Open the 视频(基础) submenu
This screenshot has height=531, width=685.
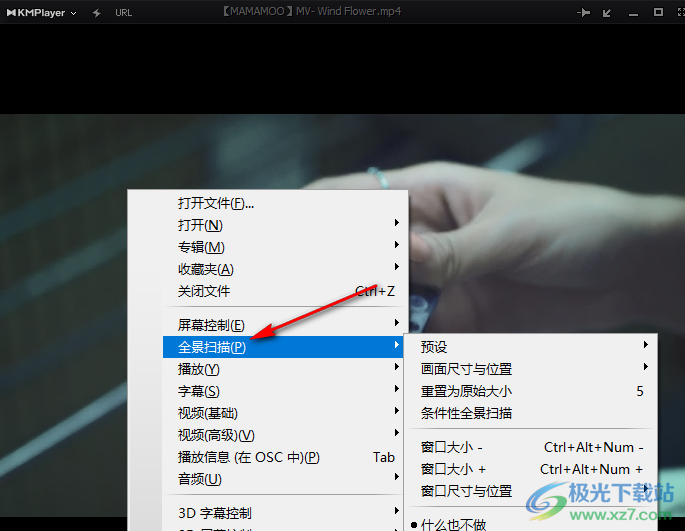pyautogui.click(x=283, y=413)
